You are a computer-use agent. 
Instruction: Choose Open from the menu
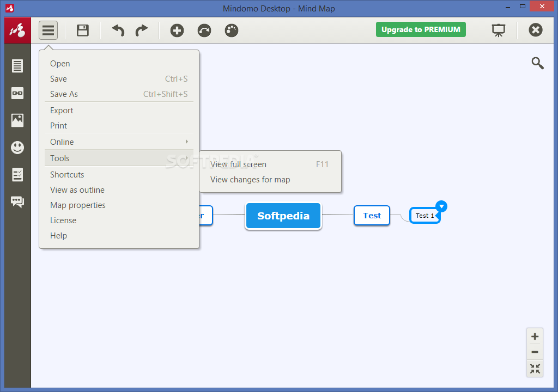[119, 64]
